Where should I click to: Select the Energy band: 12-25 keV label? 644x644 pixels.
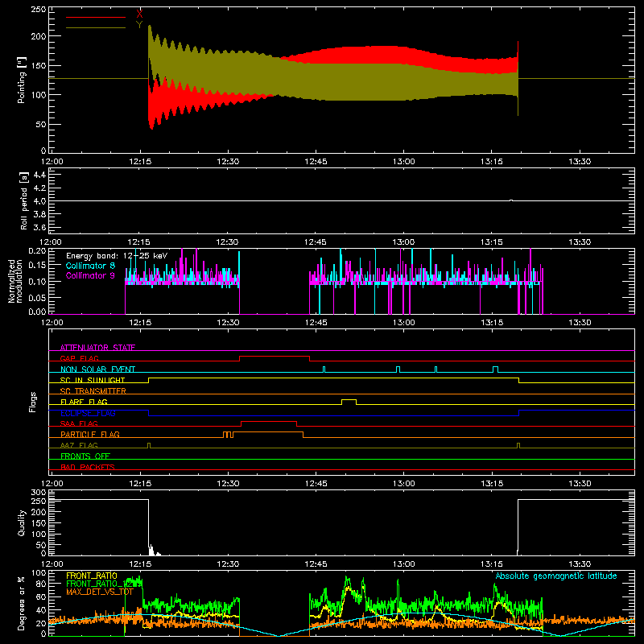point(117,256)
